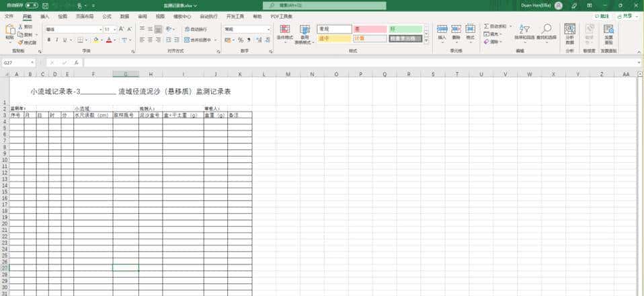This screenshot has height=296, width=644.
Task: Apply the Good green cell style
Action: pos(406,29)
